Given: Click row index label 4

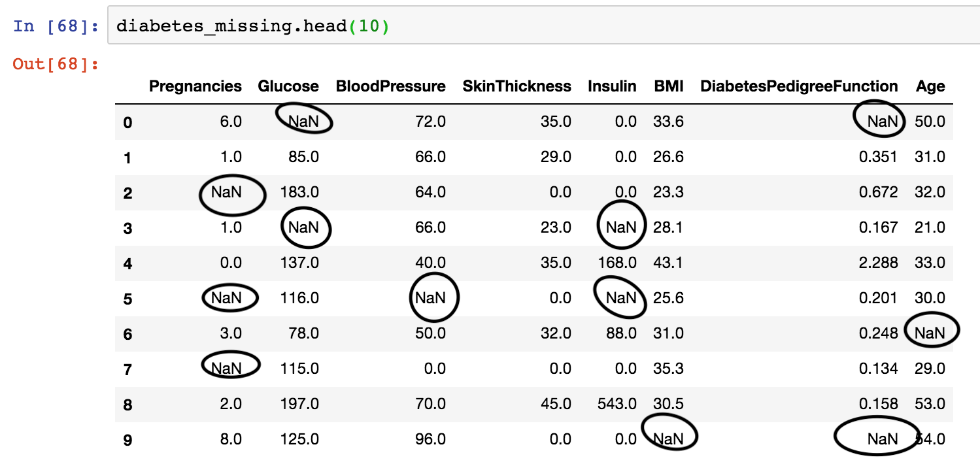Looking at the screenshot, I should [x=127, y=263].
